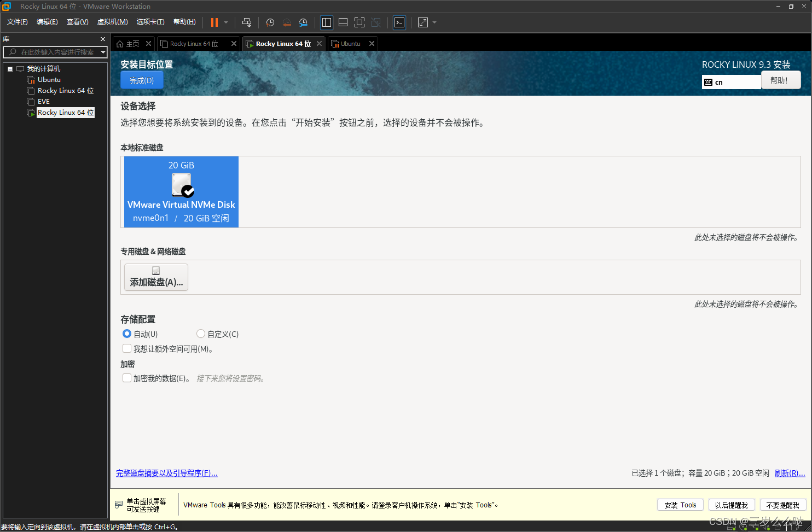Pause the virtual machine with the orange button

point(214,22)
